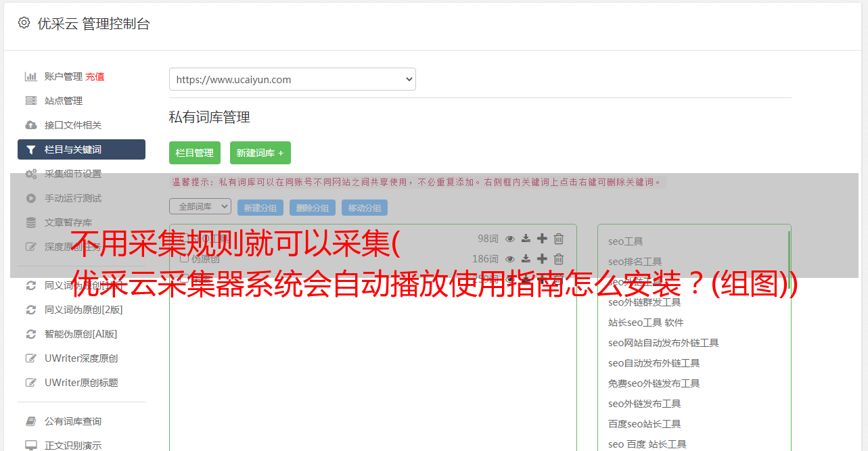Click the plus icon on the 伪原创 186词 row
Viewport: 868px width, 451px height.
tap(542, 259)
